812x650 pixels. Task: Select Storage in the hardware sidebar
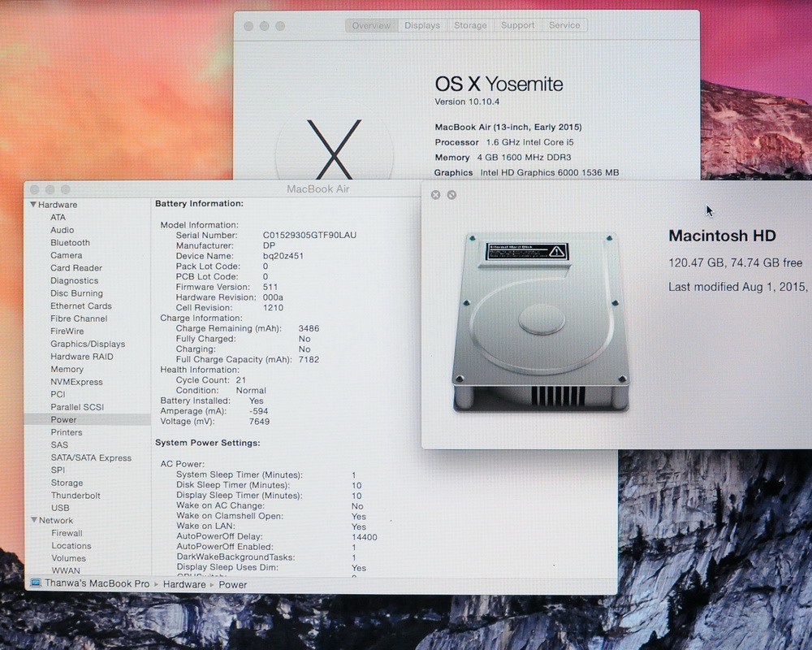[67, 483]
